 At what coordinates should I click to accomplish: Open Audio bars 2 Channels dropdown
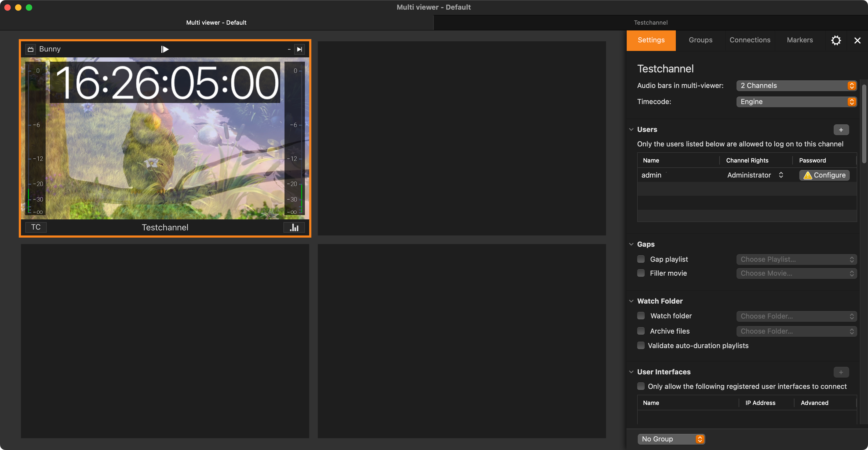[x=796, y=86]
